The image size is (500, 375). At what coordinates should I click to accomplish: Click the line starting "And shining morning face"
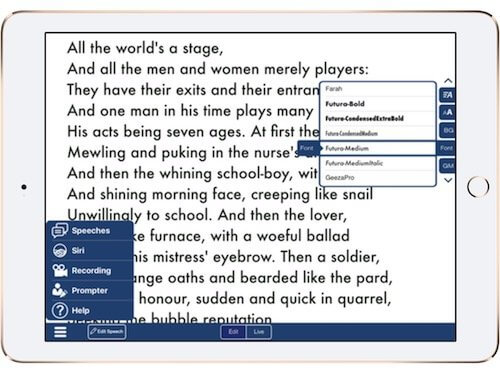pos(220,194)
